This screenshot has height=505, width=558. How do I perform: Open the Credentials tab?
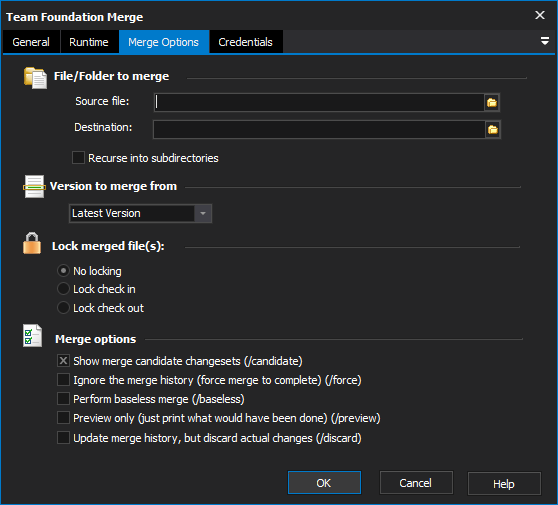point(246,42)
